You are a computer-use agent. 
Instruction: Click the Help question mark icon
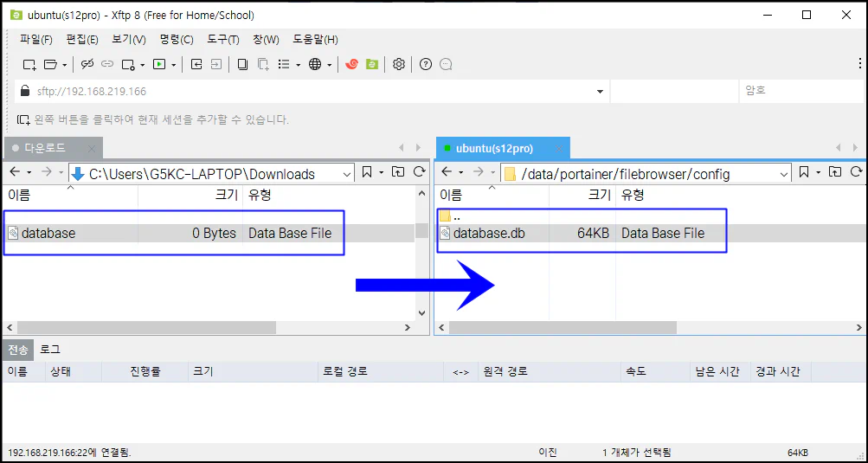[425, 65]
